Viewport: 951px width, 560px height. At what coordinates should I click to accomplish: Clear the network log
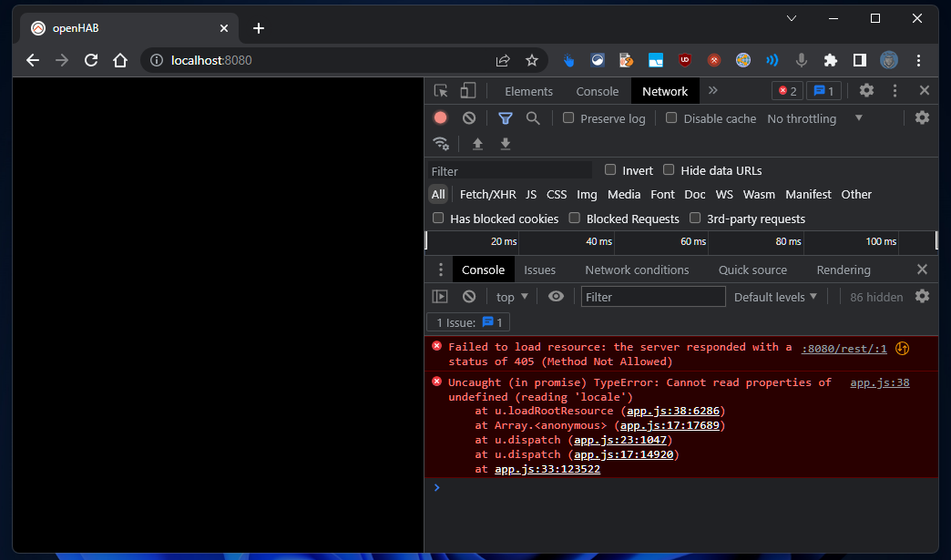tap(469, 118)
